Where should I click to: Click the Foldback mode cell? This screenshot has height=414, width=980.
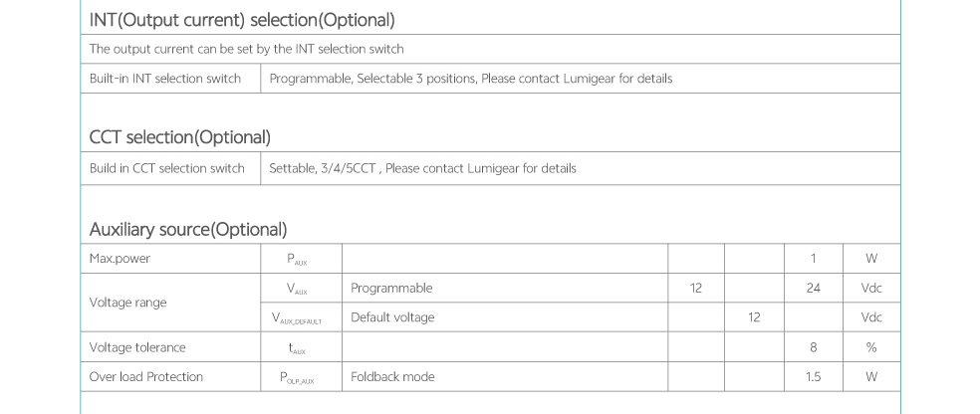point(393,377)
